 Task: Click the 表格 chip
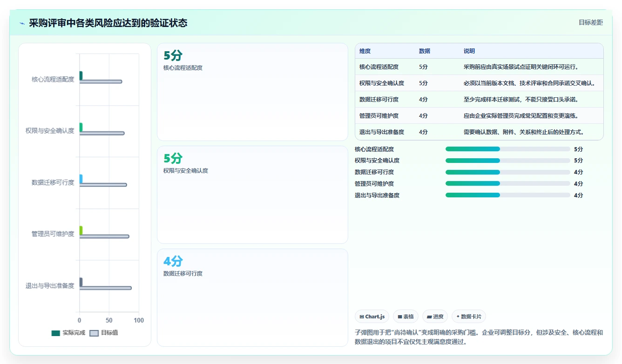click(x=406, y=317)
